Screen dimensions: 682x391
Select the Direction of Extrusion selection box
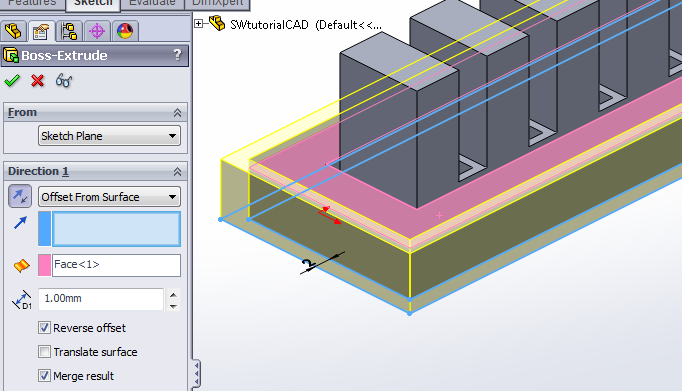(116, 229)
